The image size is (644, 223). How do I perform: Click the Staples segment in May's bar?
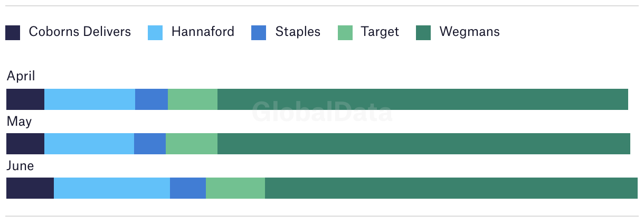(150, 144)
